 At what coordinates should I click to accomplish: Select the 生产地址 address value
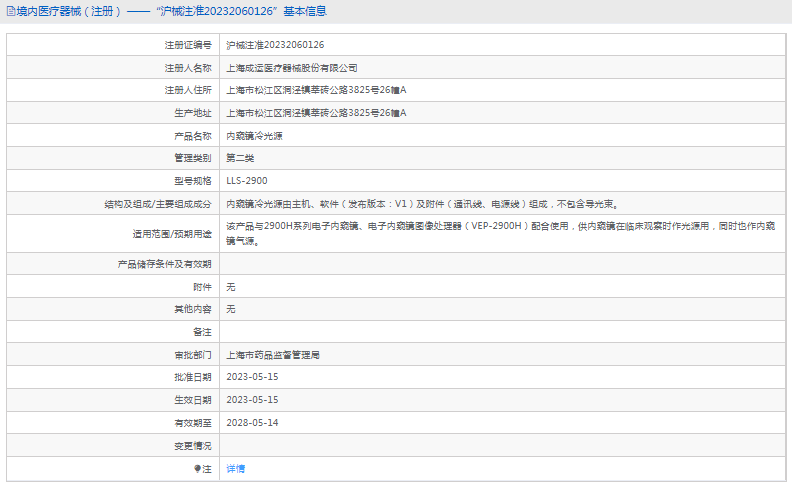[x=316, y=113]
